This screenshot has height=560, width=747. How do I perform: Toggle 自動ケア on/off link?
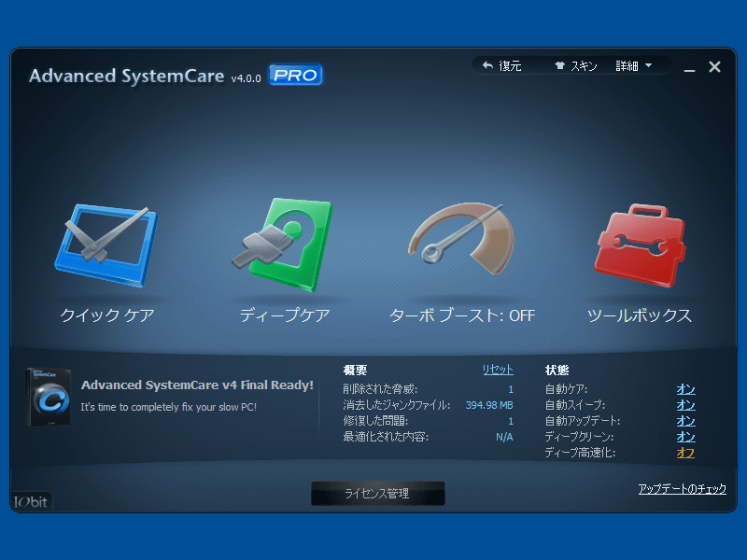685,389
